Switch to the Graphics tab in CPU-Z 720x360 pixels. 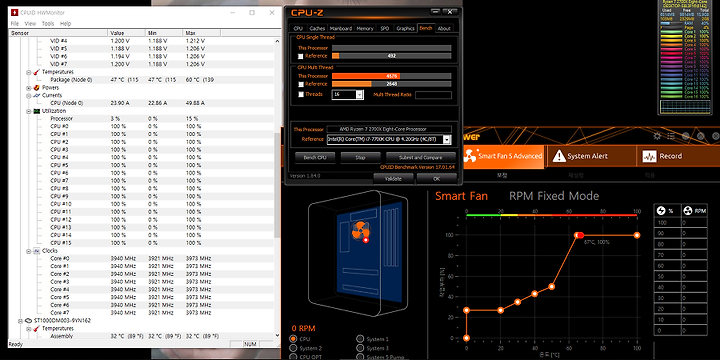click(x=405, y=28)
